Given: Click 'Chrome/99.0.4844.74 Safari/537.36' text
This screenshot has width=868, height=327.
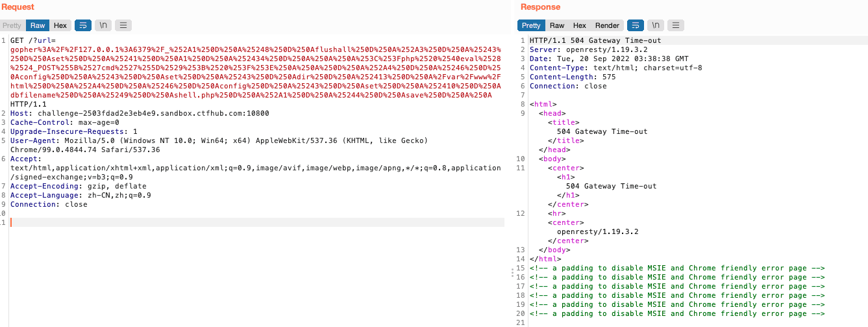Looking at the screenshot, I should point(85,150).
